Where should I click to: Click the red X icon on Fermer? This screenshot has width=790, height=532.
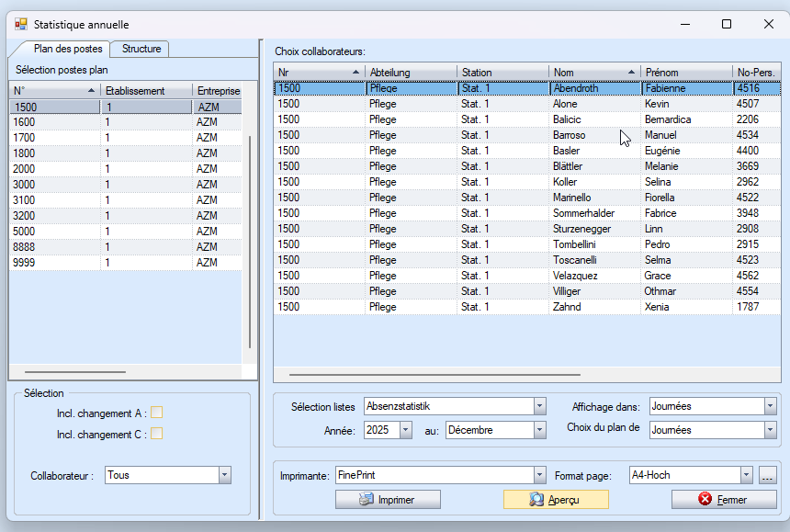pos(705,500)
